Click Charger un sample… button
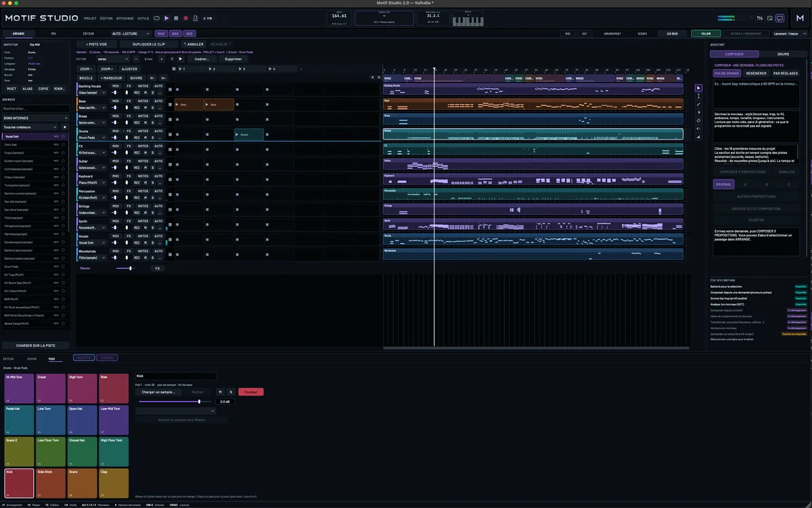This screenshot has height=508, width=812. 158,391
